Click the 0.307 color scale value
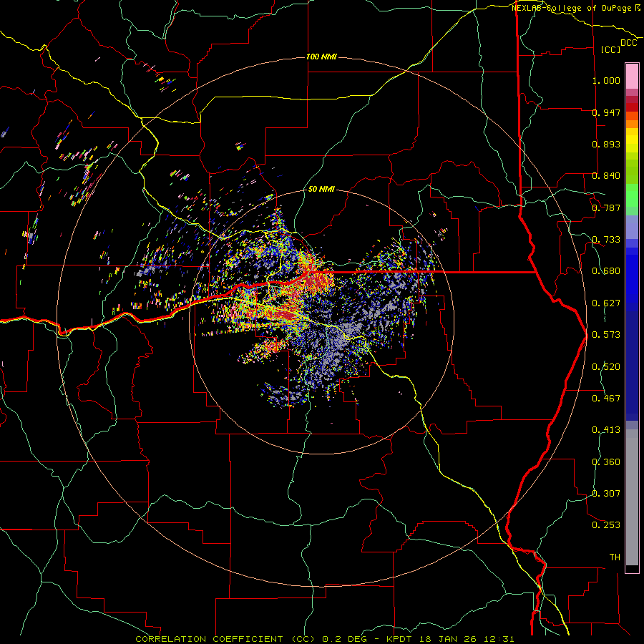644x644 pixels. (x=606, y=494)
